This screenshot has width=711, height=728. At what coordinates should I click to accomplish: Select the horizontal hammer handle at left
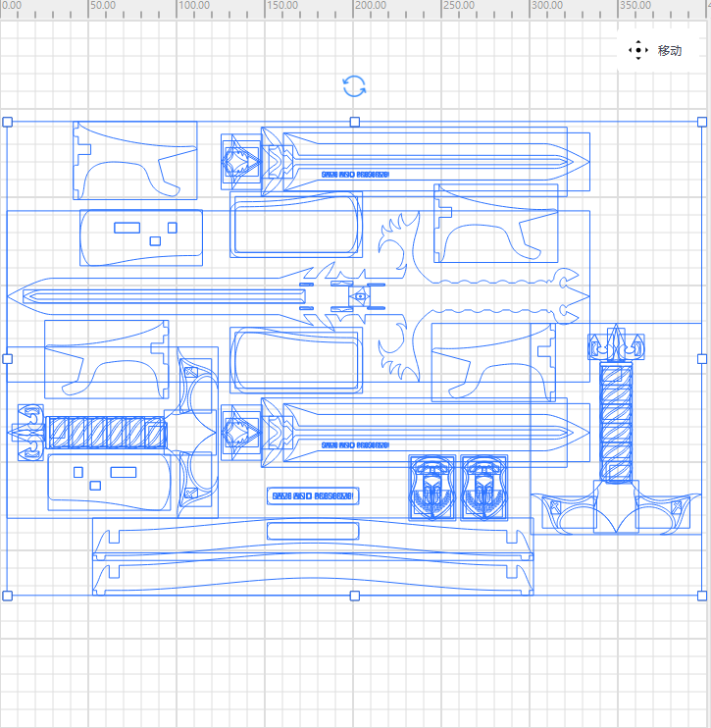[98, 432]
